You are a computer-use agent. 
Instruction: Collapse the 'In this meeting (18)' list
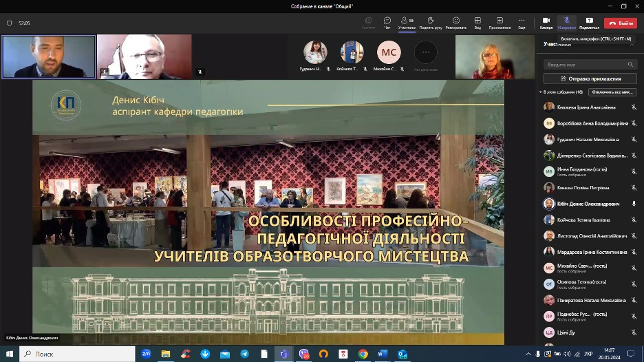point(541,92)
